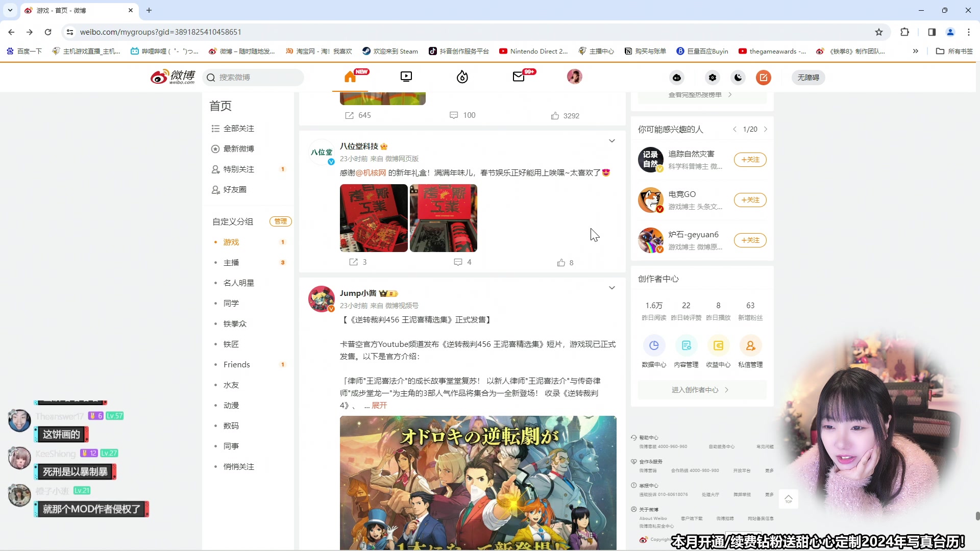Follow 电竞GO with the +关注 button
The image size is (980, 551).
click(x=750, y=199)
